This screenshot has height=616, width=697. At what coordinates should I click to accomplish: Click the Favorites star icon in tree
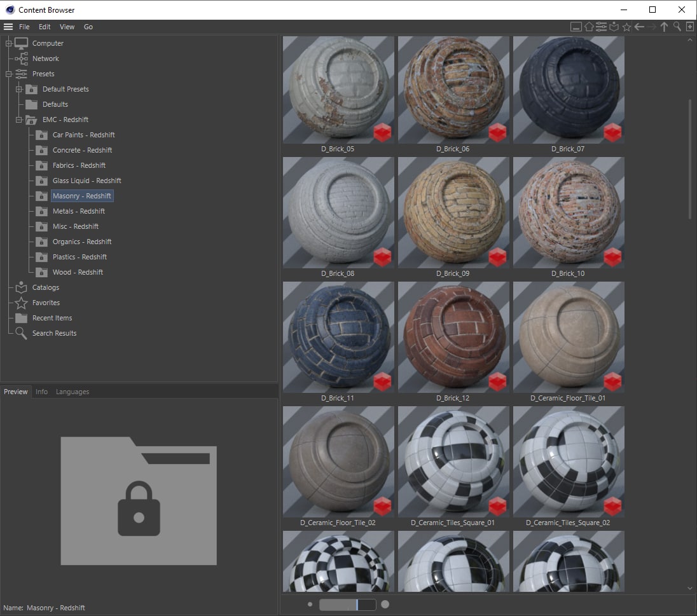[x=21, y=303]
